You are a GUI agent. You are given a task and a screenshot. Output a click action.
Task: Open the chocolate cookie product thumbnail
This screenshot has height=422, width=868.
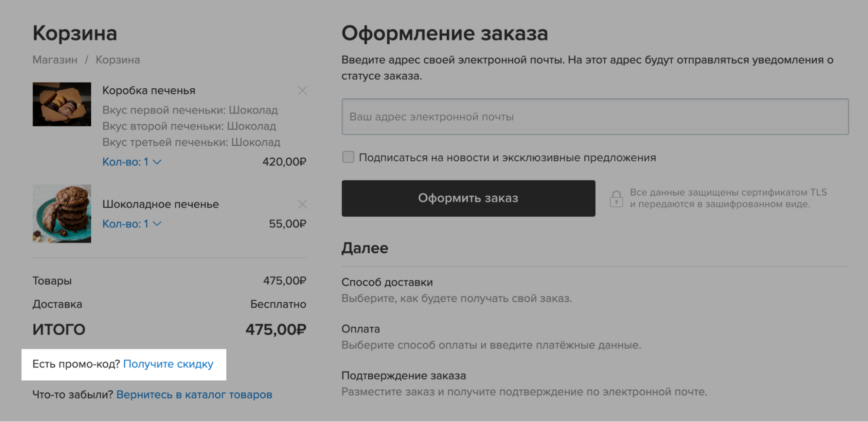62,213
